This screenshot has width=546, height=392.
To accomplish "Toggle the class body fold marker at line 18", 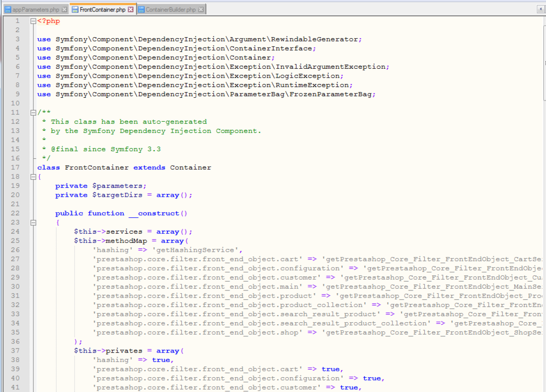I will [33, 176].
